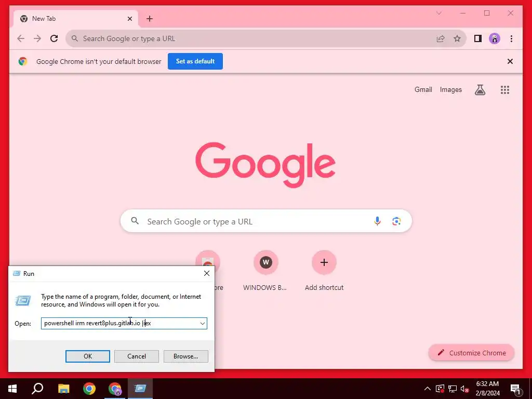This screenshot has width=532, height=399.
Task: Click the Run taskbar icon
Action: [140, 389]
